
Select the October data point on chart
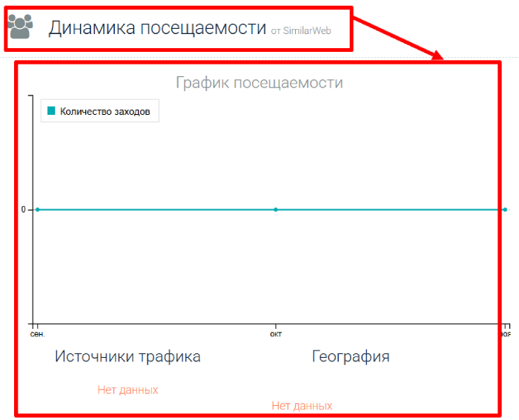pyautogui.click(x=276, y=210)
